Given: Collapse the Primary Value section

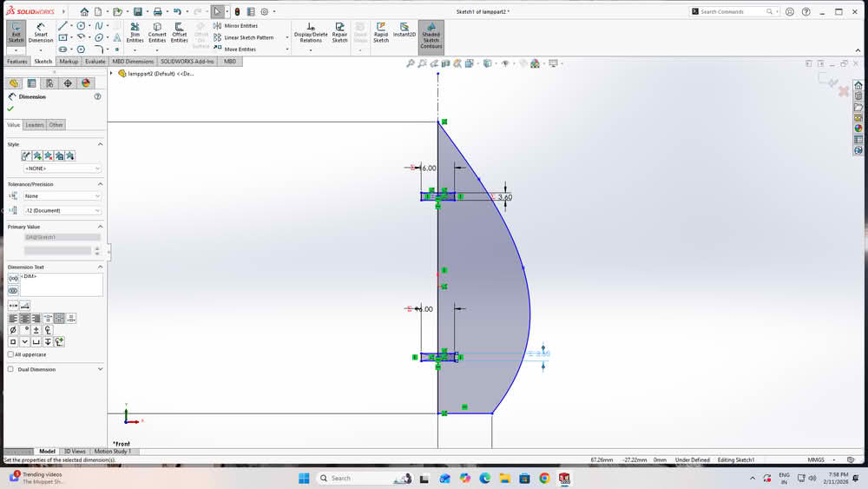Looking at the screenshot, I should [100, 227].
